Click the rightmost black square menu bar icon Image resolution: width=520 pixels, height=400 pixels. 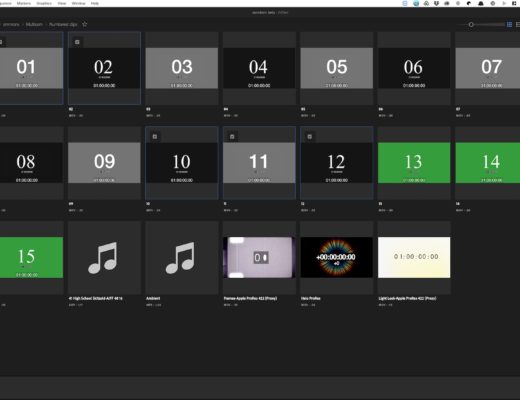(514, 3)
